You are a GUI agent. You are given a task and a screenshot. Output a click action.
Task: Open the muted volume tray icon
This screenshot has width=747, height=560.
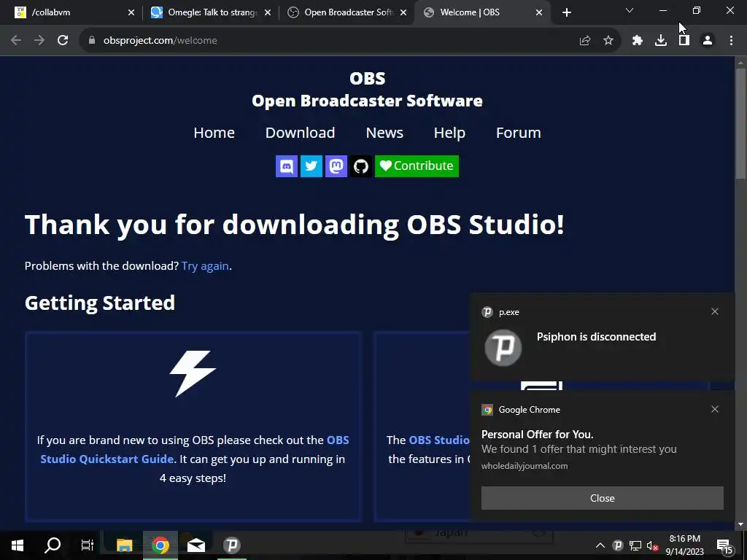point(652,546)
